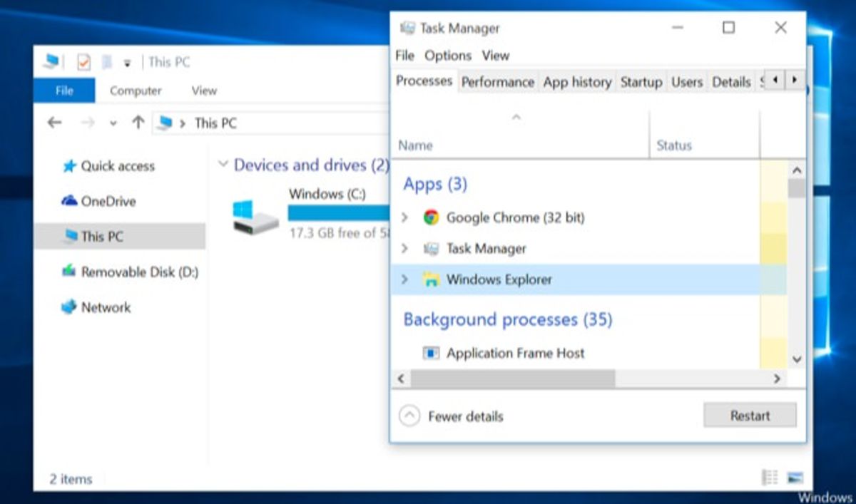
Task: Open the Options menu in Task Manager
Action: pos(448,56)
